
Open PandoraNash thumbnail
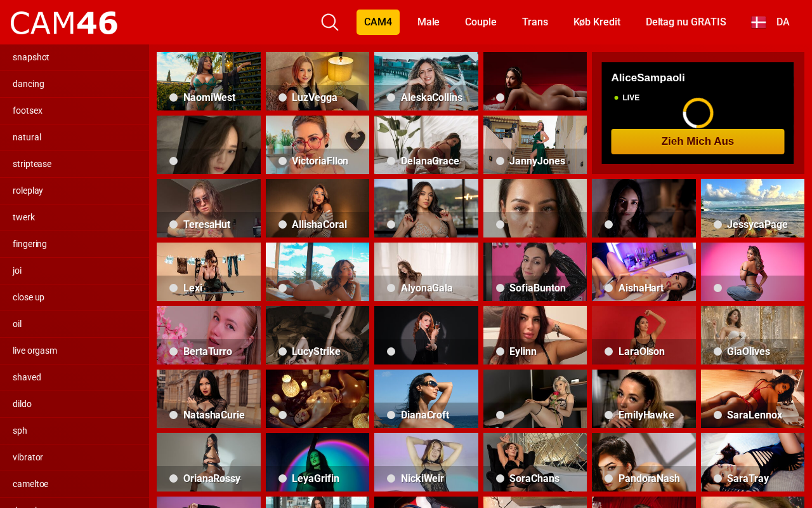coord(644,462)
